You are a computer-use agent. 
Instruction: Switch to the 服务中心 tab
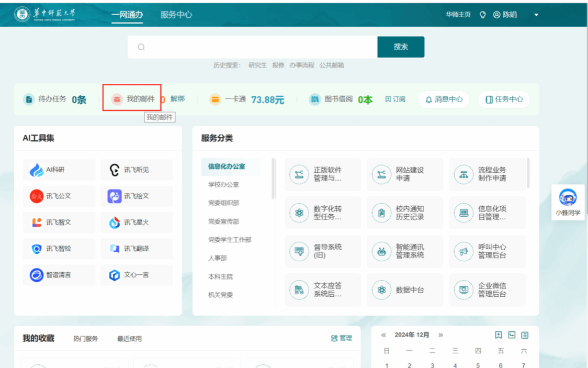tap(176, 15)
